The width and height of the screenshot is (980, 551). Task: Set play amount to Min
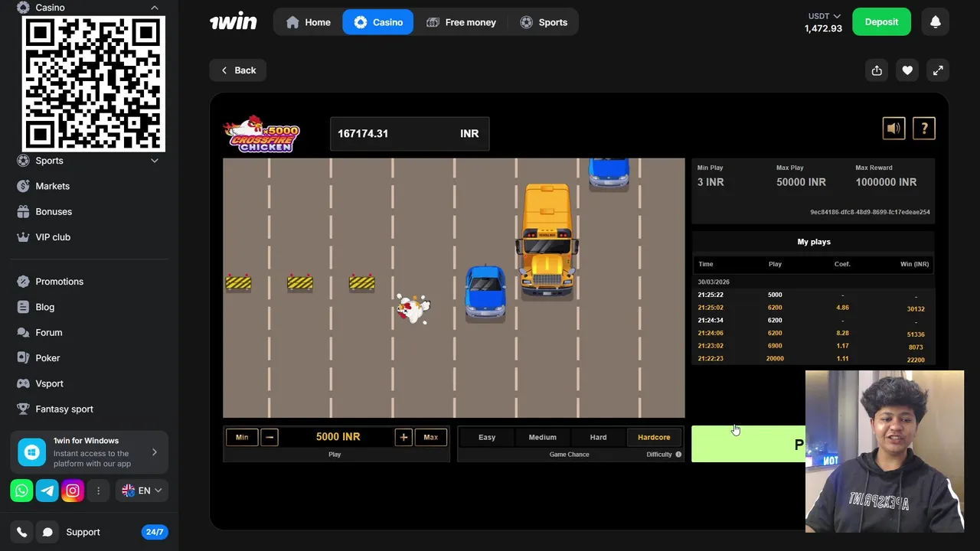point(242,437)
